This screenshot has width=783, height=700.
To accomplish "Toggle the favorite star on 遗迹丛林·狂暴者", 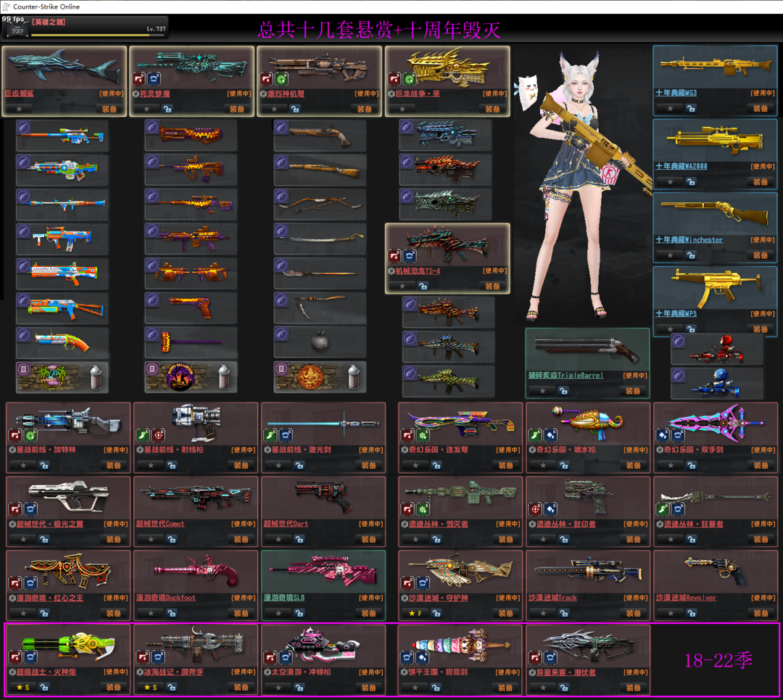I will point(670,539).
